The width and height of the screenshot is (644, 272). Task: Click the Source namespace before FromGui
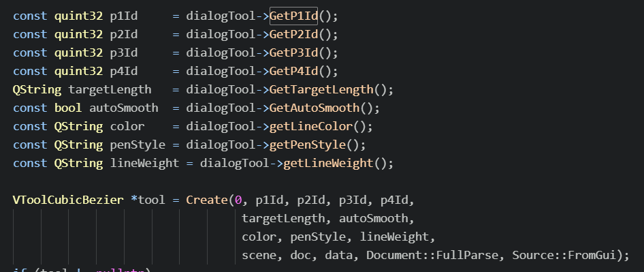pyautogui.click(x=533, y=256)
